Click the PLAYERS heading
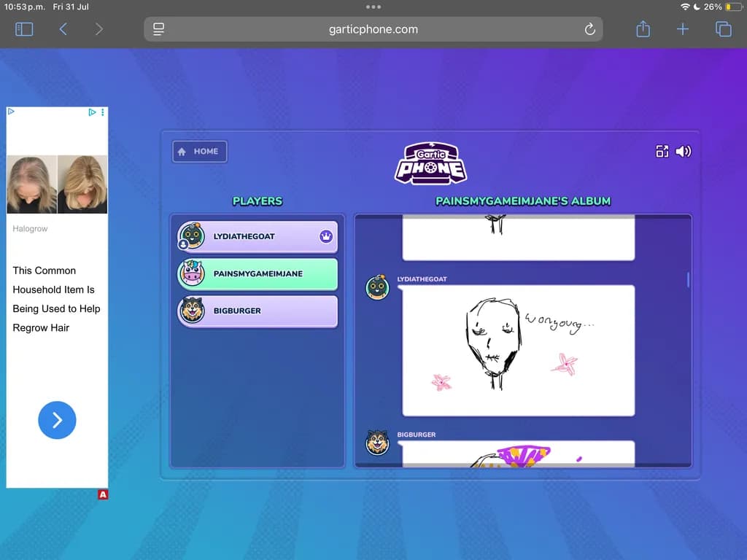 point(258,201)
